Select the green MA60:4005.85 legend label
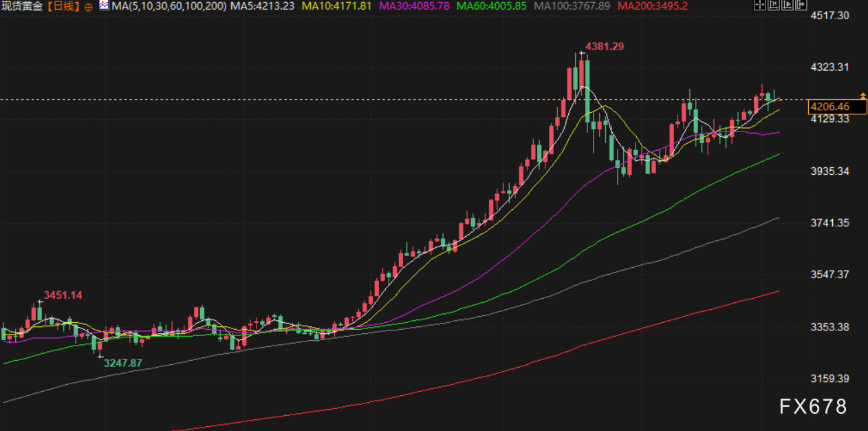 (x=492, y=6)
